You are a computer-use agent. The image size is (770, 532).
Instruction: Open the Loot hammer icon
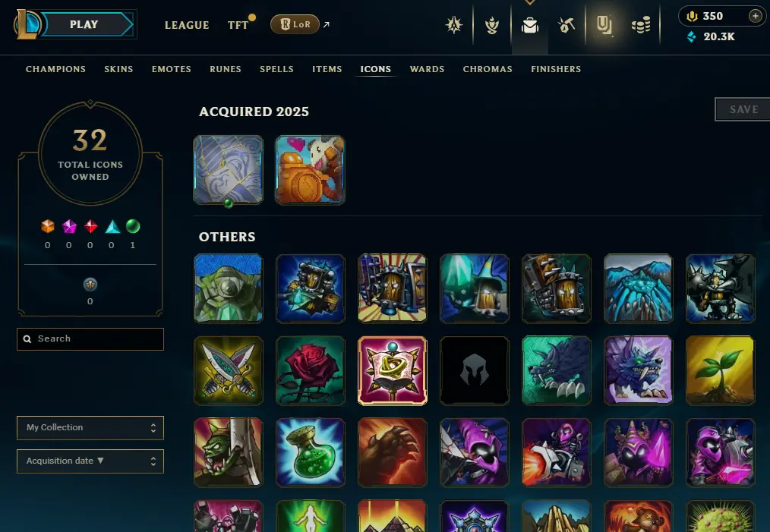point(566,25)
